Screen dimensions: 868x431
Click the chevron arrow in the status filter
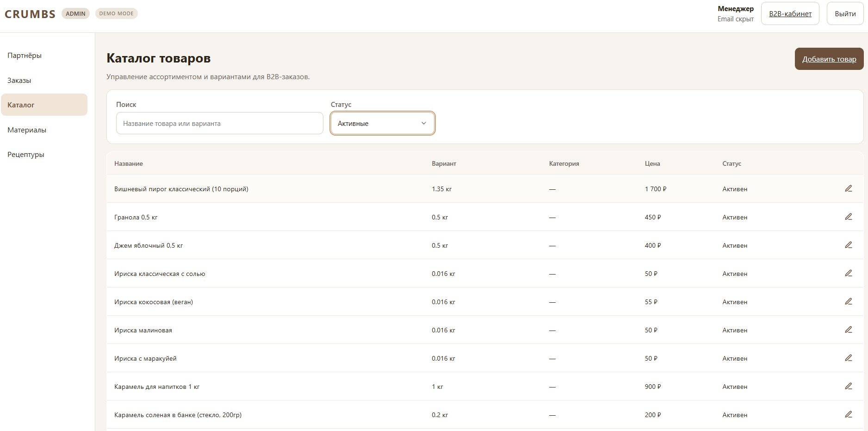[x=423, y=123]
